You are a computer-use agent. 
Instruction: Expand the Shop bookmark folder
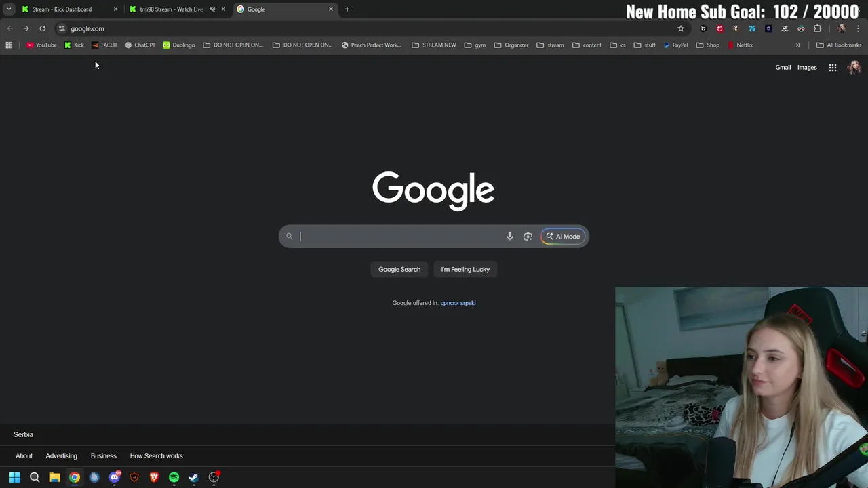707,45
